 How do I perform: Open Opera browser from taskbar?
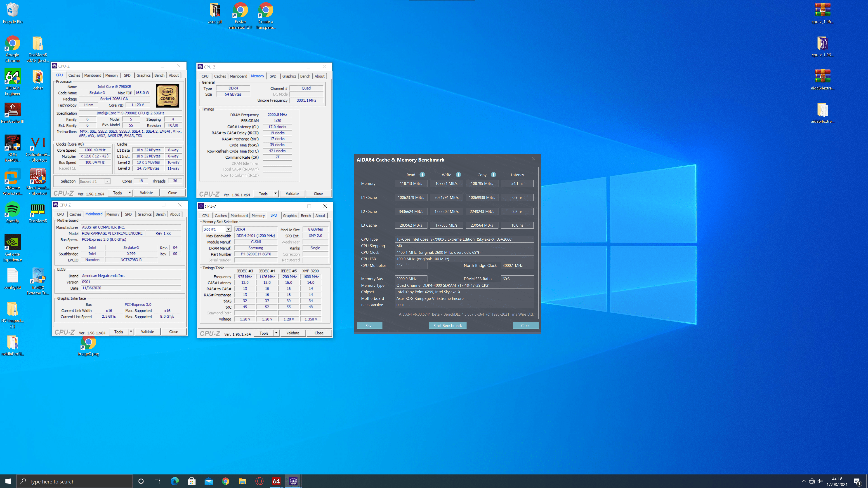click(259, 481)
